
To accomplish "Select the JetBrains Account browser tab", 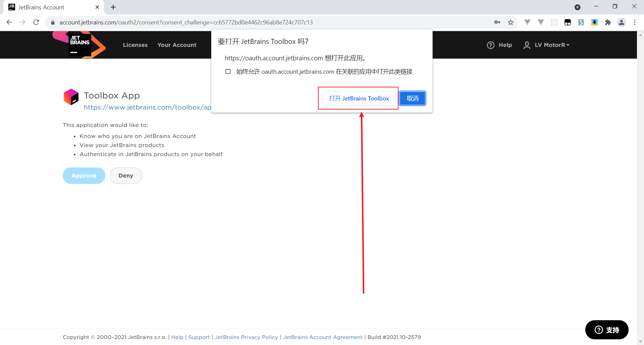I will [54, 7].
